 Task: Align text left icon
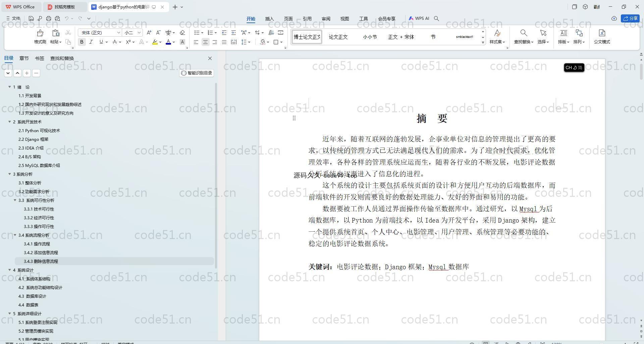pos(196,42)
